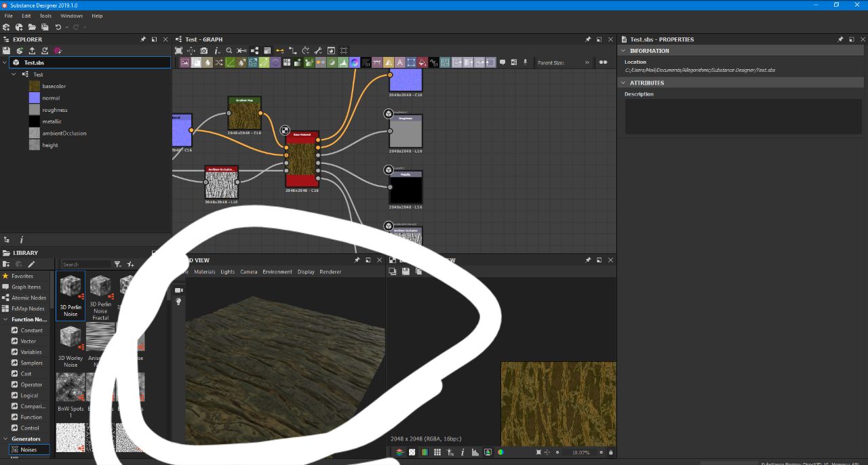Open the Library search filter dropdown

click(118, 264)
